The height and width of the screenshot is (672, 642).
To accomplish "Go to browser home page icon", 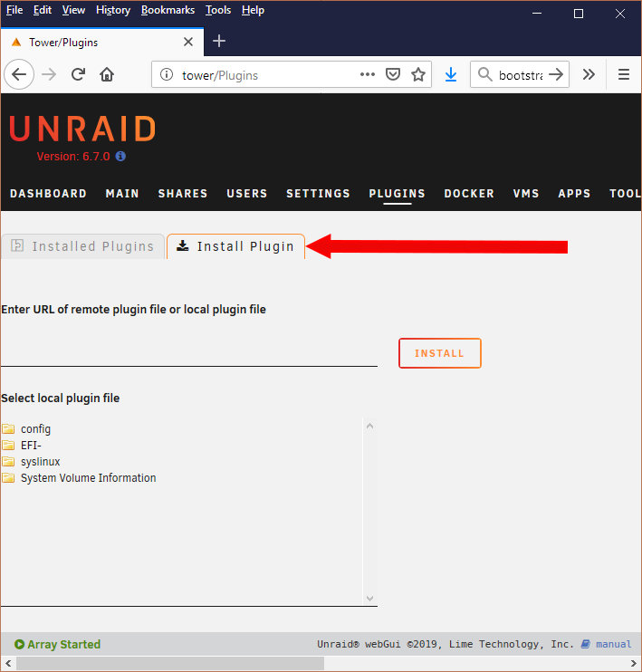I will [107, 74].
